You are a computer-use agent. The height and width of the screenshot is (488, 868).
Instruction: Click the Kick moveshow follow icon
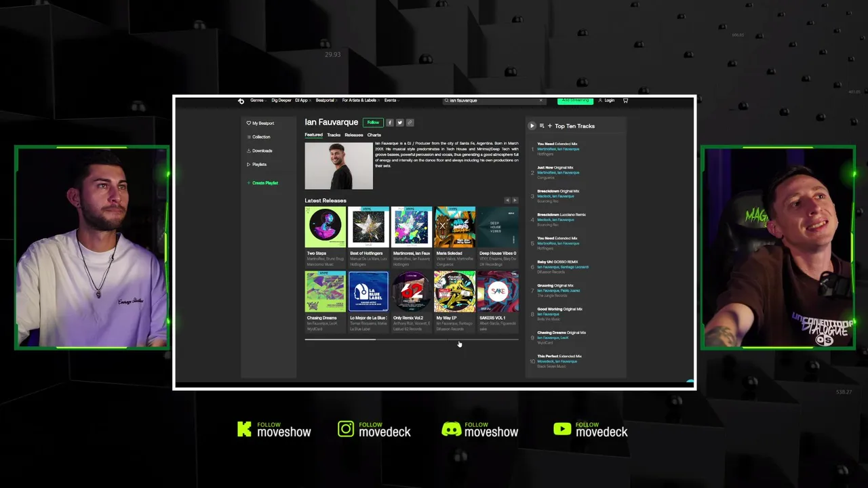point(244,428)
